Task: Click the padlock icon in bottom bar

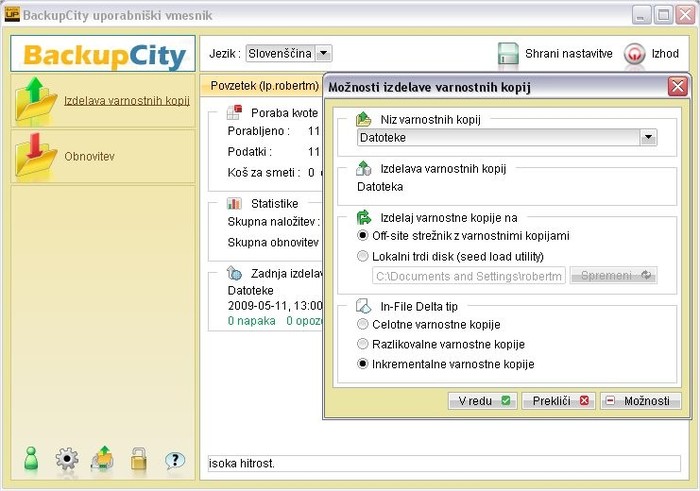Action: tap(139, 459)
